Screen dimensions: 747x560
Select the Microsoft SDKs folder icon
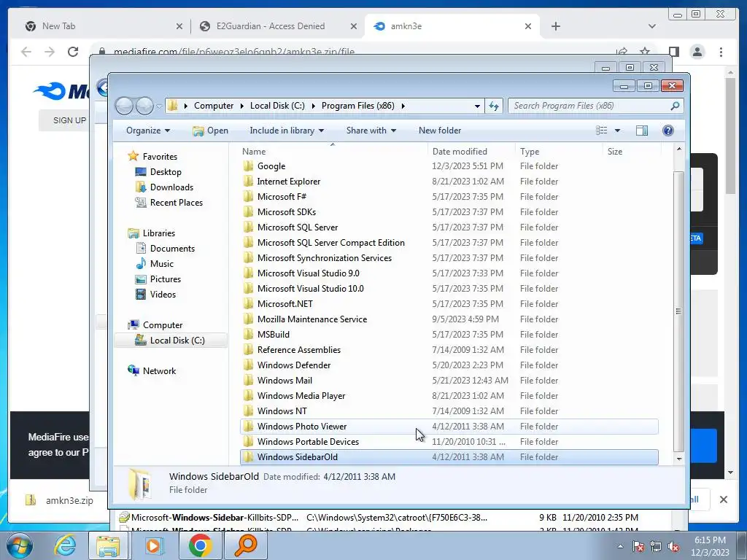pos(248,212)
